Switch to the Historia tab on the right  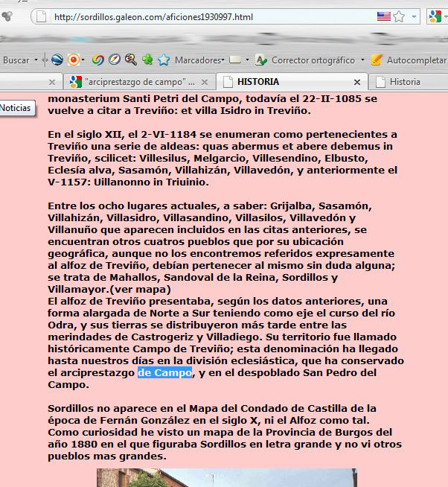409,82
